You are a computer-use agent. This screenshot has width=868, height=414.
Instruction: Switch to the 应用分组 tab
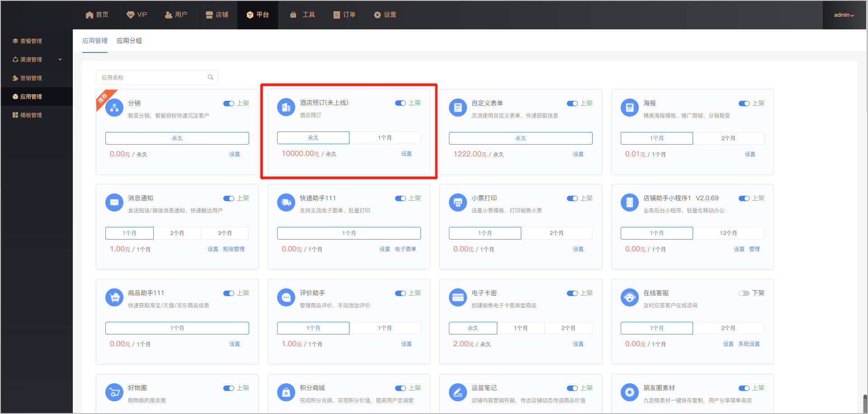point(129,41)
